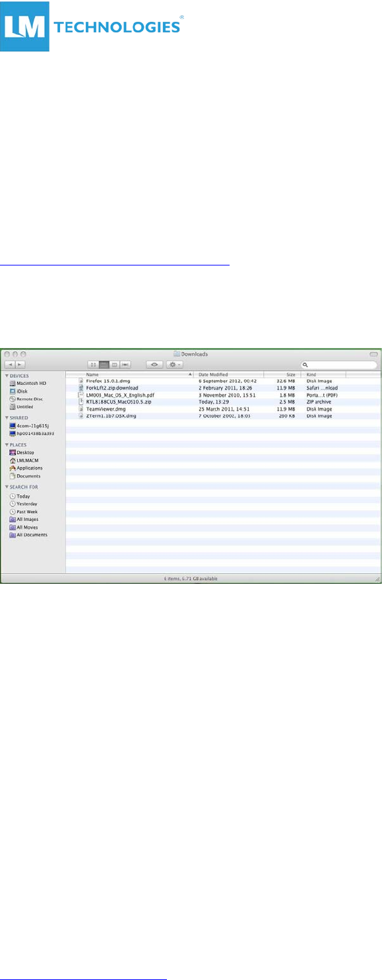
Task: Click the Forward navigation arrow in Finder
Action: tap(20, 364)
